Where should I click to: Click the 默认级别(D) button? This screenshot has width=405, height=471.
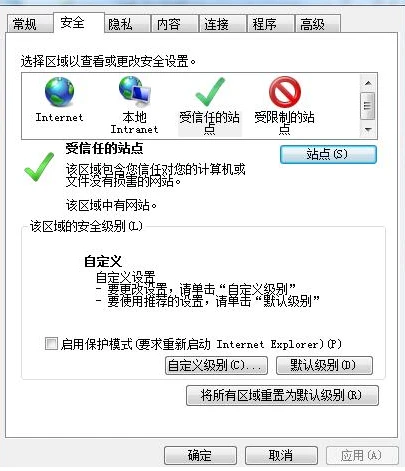tap(324, 365)
